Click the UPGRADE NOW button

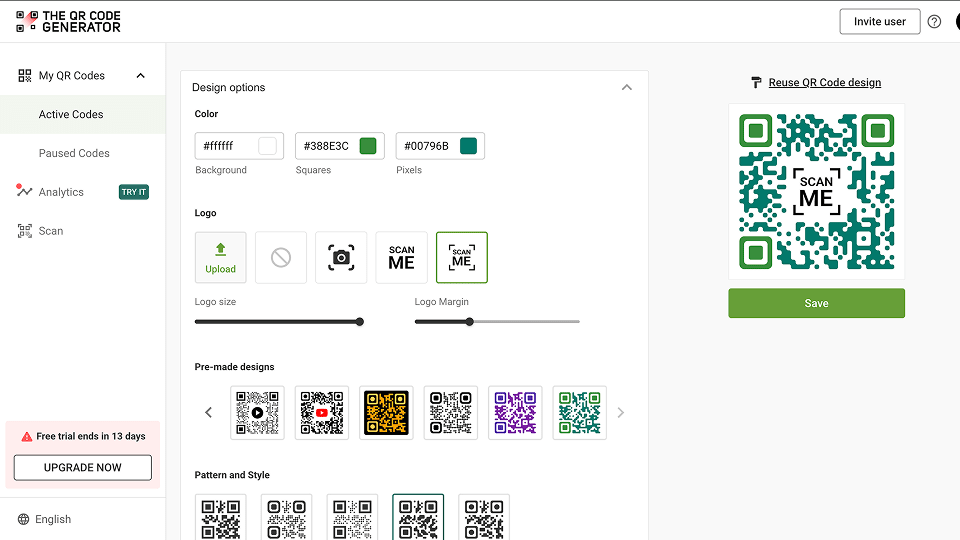tap(83, 467)
